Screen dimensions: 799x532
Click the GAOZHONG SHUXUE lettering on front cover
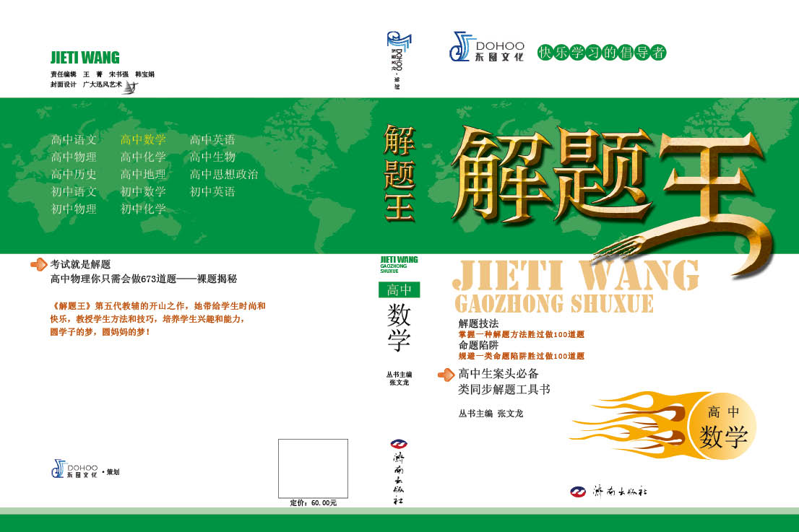tap(554, 303)
